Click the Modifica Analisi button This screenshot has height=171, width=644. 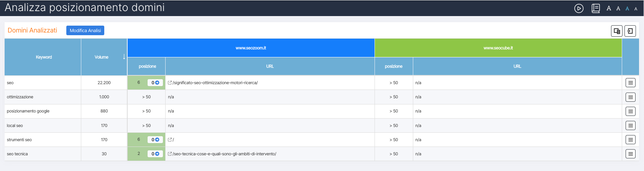tap(85, 31)
